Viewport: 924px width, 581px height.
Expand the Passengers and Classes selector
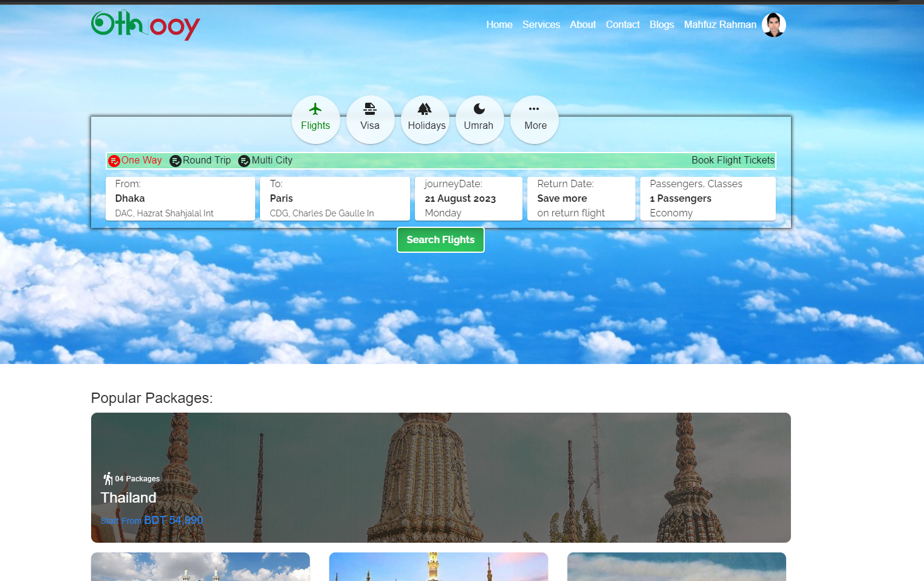(707, 199)
